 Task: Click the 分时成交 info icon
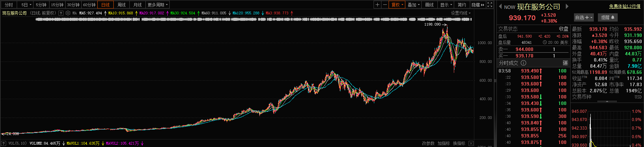(x=523, y=63)
